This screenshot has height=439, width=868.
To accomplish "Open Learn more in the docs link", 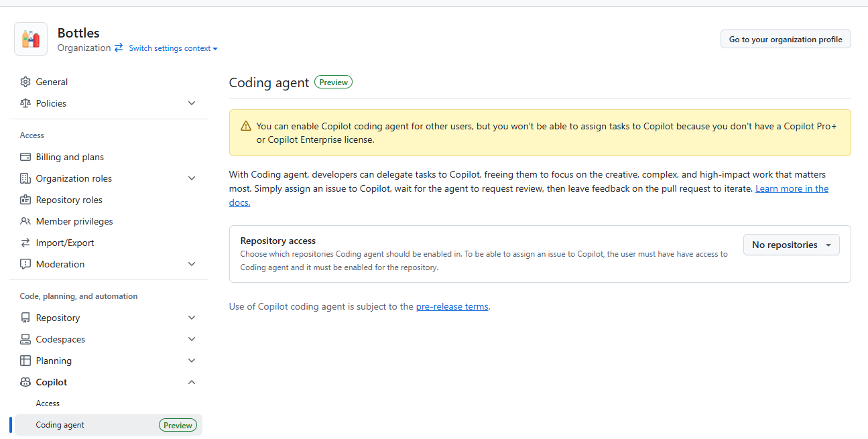I will pyautogui.click(x=792, y=189).
